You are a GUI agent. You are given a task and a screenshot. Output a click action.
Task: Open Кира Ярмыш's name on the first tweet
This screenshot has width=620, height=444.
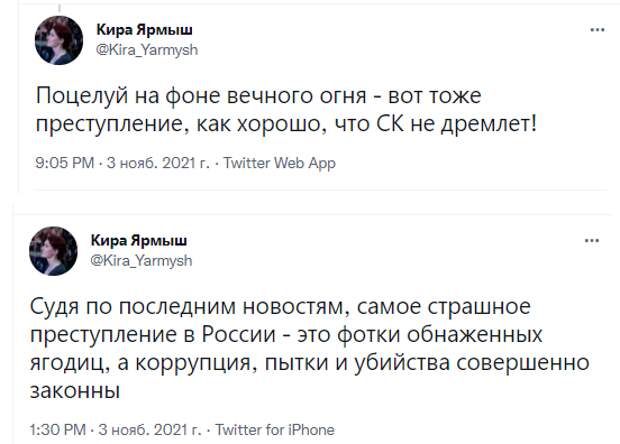137,30
